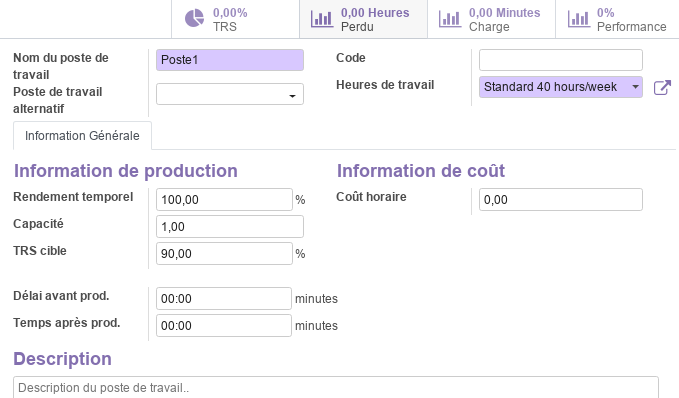
Task: Click the Description text area
Action: 336,387
